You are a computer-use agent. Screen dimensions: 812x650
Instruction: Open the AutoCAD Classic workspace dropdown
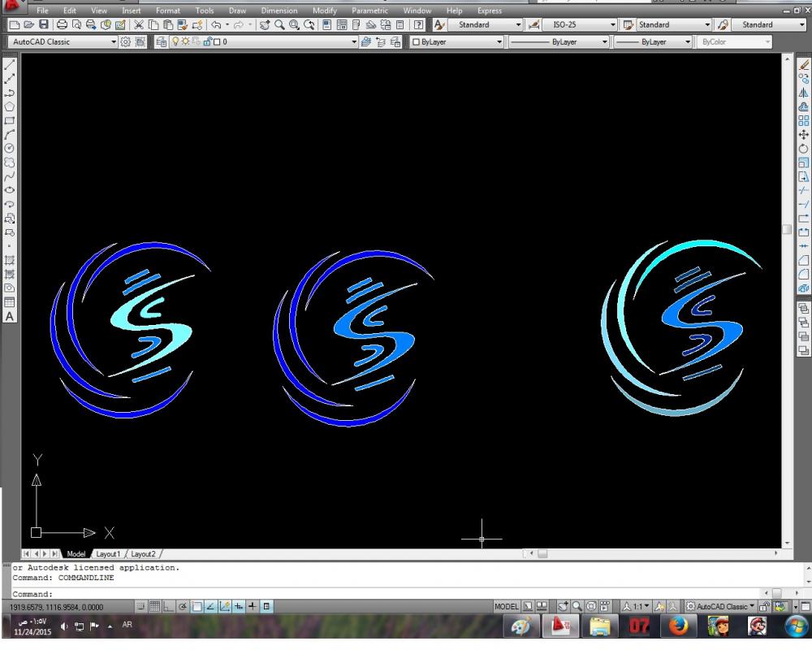click(114, 42)
